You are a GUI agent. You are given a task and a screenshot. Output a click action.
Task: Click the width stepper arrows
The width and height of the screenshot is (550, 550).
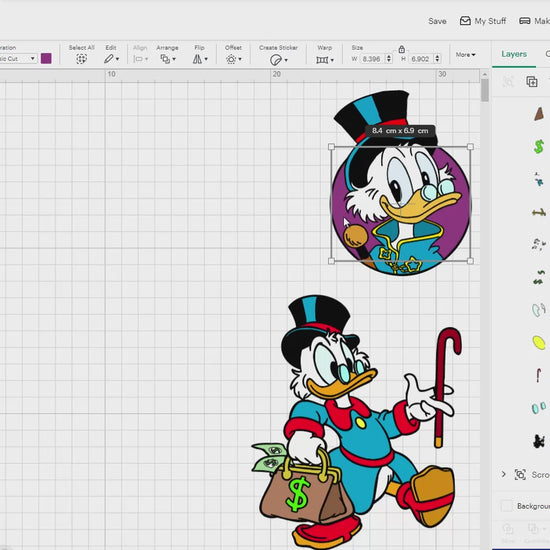[389, 59]
